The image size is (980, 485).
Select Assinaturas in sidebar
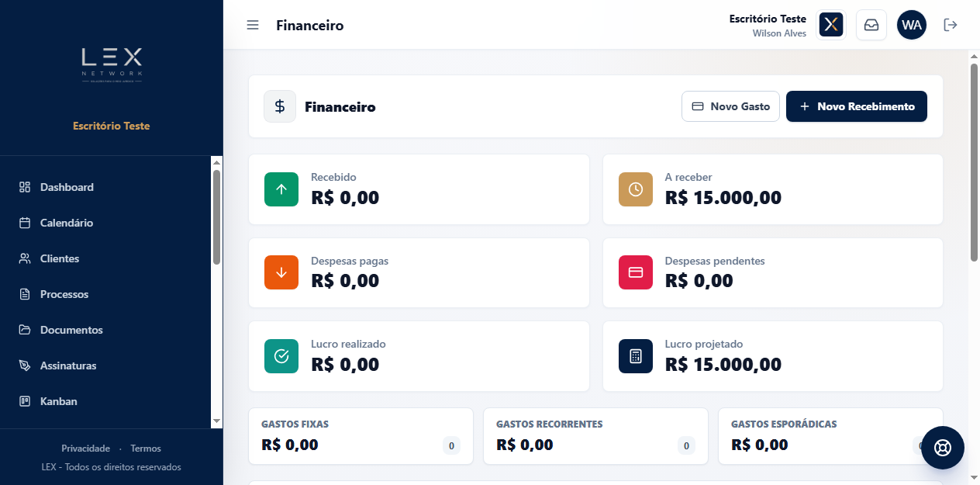click(105, 365)
